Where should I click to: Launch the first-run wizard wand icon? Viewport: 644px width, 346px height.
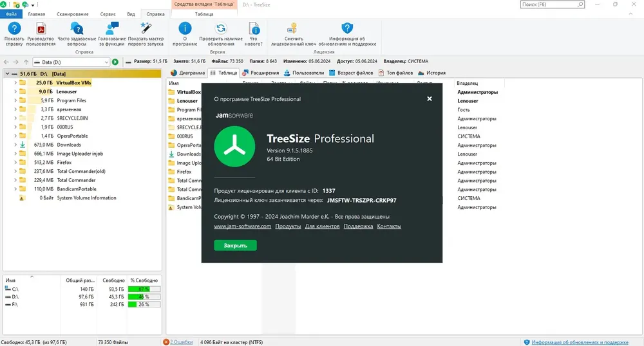click(x=146, y=28)
